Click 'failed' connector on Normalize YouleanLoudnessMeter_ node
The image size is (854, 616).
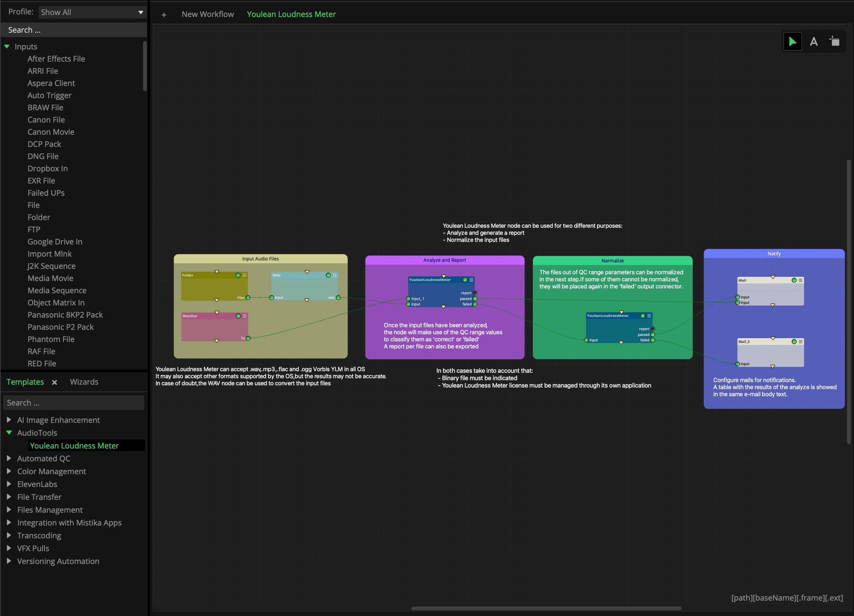tap(653, 340)
